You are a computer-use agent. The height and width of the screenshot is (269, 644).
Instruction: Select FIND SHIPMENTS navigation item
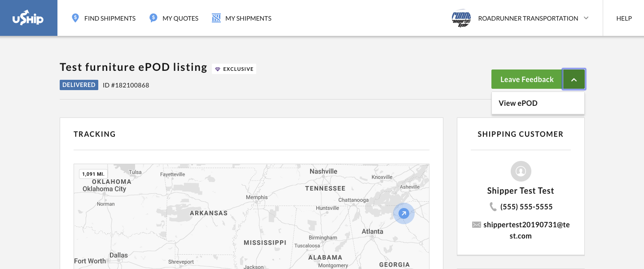110,18
